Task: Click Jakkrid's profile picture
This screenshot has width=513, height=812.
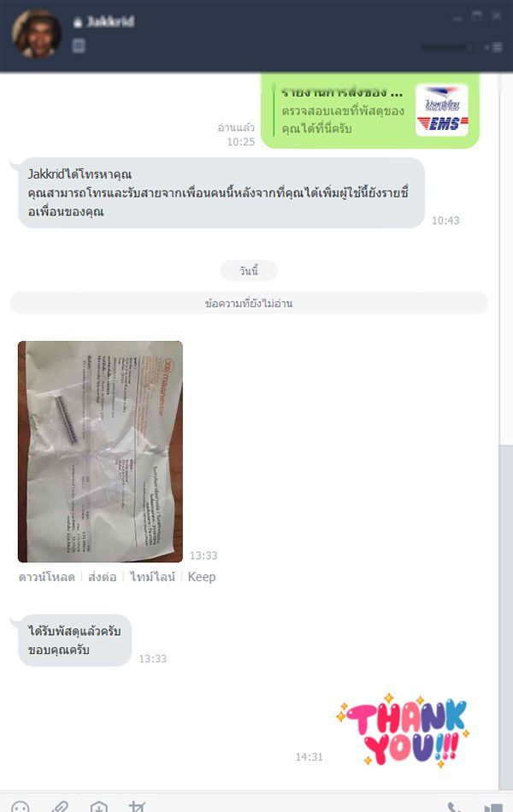Action: point(36,33)
